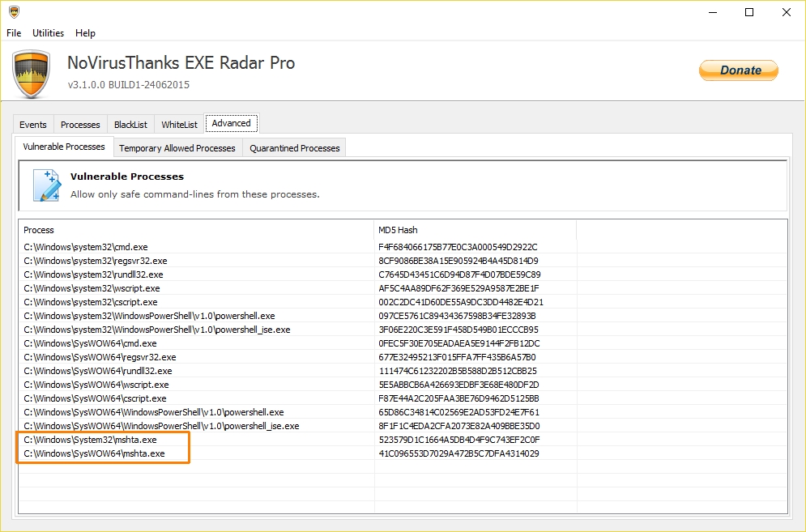
Task: Click version text v3.1.0.0 BUILD1-24062015
Action: [129, 85]
